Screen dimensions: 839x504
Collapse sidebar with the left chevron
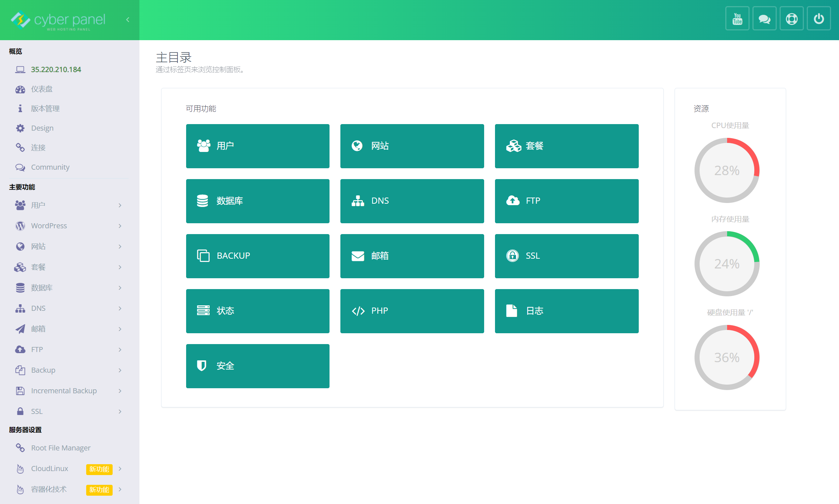(128, 20)
